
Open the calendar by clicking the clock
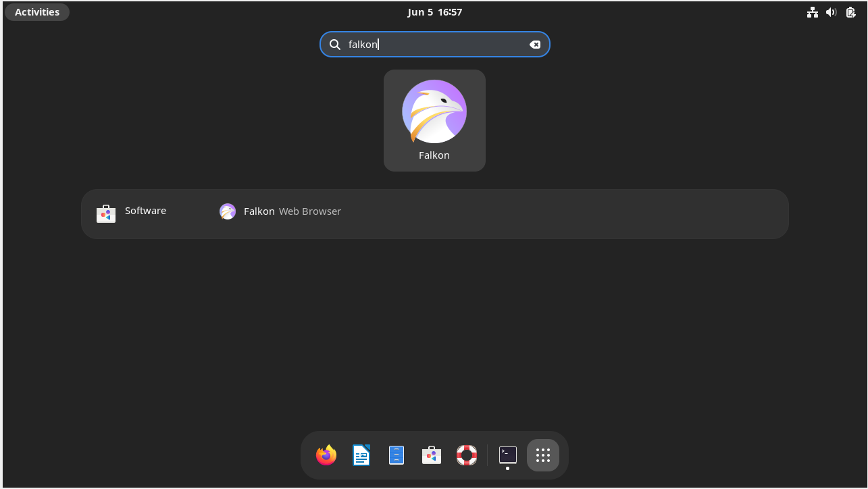(435, 11)
